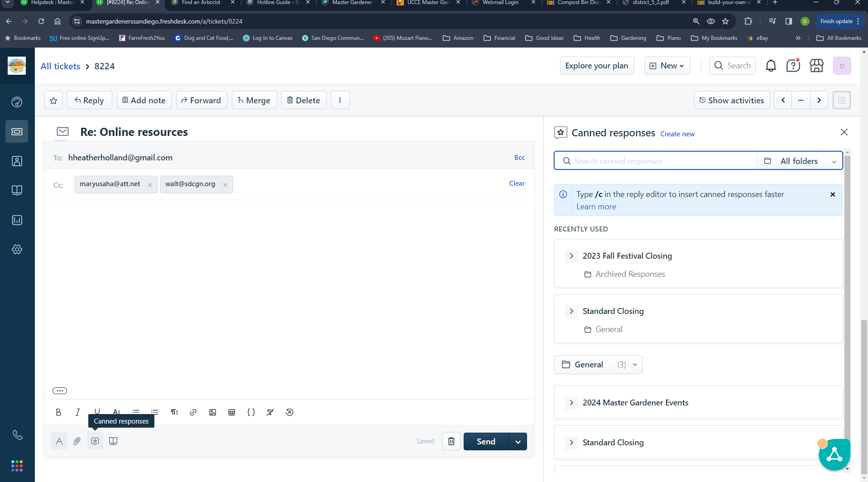This screenshot has width=868, height=482.
Task: Insert a table into the reply
Action: 232,412
